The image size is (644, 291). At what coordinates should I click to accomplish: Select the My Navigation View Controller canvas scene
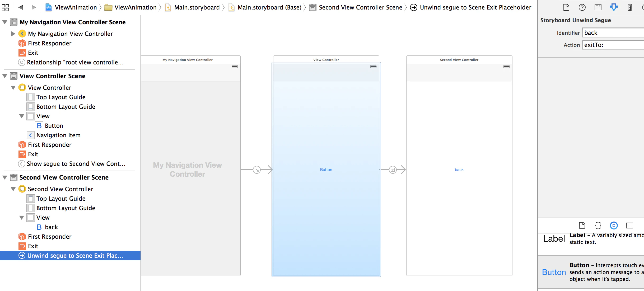[x=191, y=165]
